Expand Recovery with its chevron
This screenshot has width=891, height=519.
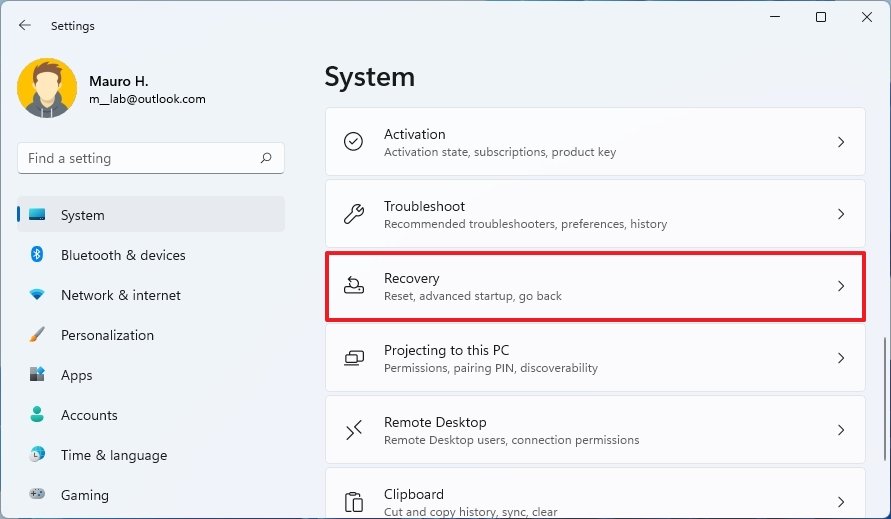click(x=841, y=286)
